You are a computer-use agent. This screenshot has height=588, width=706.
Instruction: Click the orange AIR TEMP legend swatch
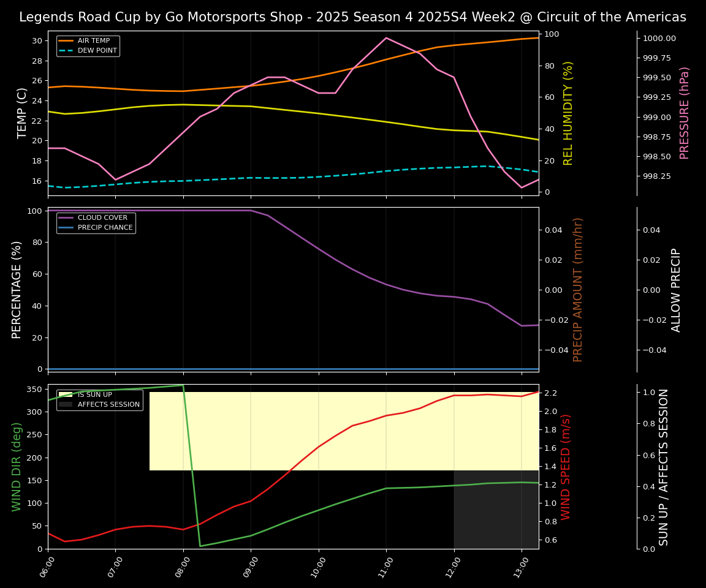[66, 41]
